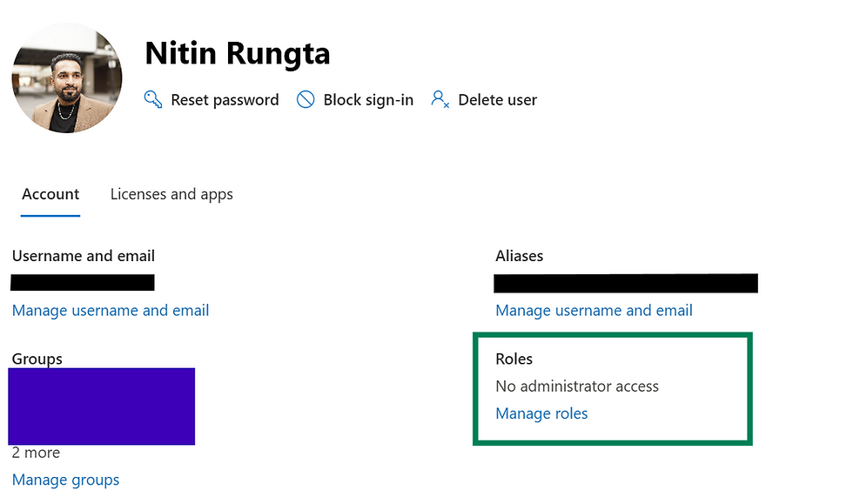Open Manage username and email under Username and email
This screenshot has height=504, width=853.
[x=111, y=310]
